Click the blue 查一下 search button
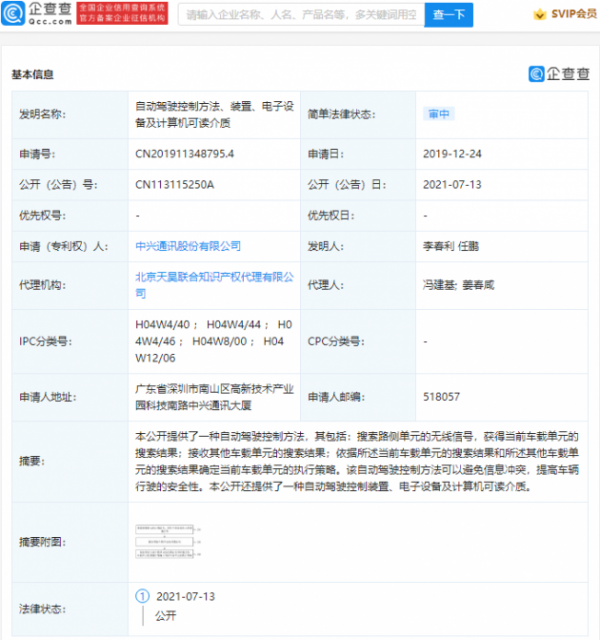Screen dimensions: 600x640 point(449,15)
